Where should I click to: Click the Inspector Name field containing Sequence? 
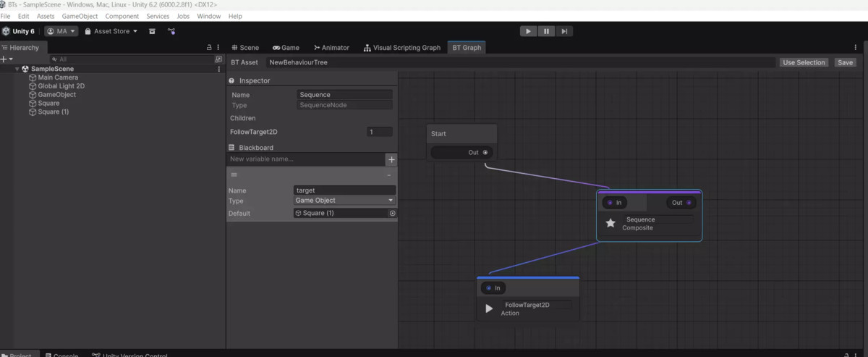click(x=345, y=95)
